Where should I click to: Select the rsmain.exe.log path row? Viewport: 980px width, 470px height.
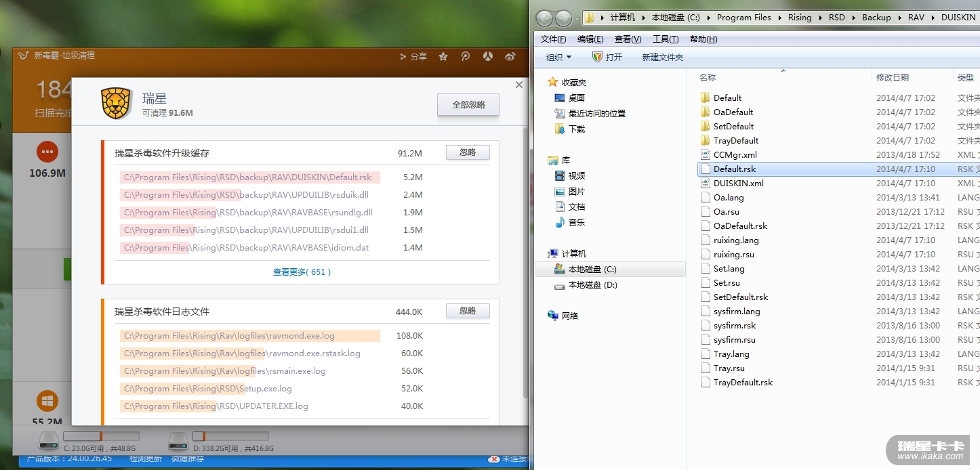point(250,371)
